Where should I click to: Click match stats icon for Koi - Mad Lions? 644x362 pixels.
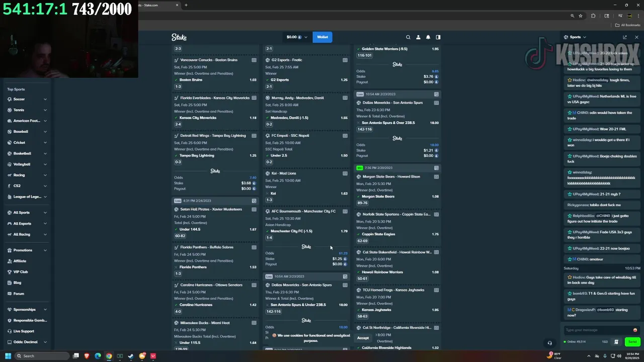click(345, 173)
